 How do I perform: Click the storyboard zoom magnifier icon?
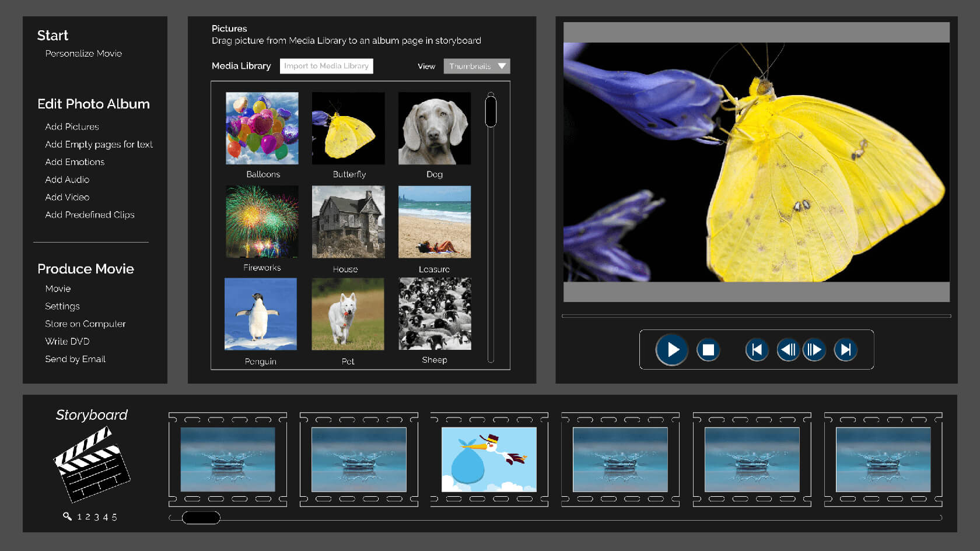click(x=67, y=516)
